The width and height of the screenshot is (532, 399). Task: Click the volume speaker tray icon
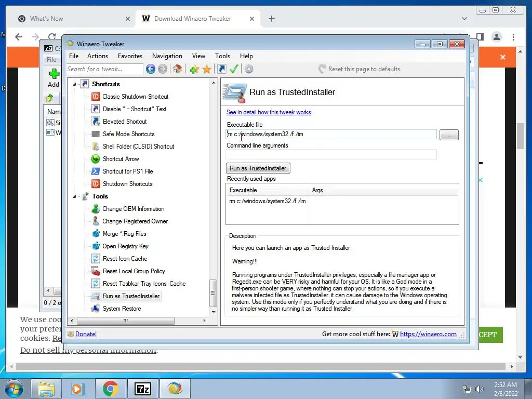coord(479,389)
